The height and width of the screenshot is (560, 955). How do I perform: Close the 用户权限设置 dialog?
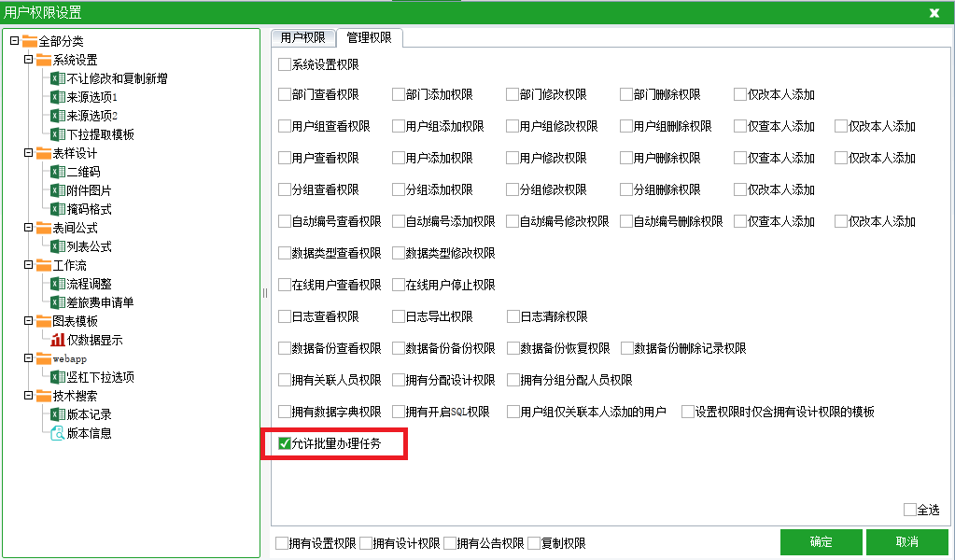(934, 12)
